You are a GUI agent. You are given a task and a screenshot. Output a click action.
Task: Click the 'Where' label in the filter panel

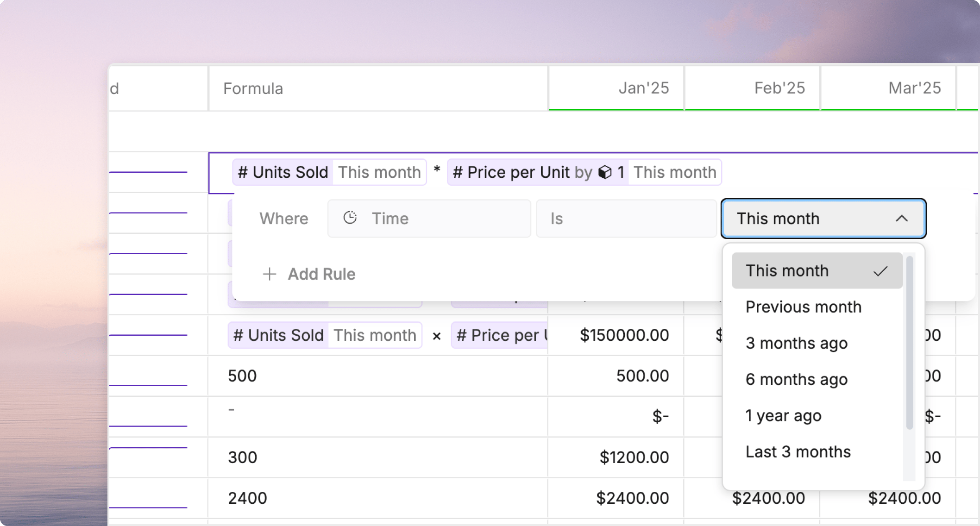point(284,219)
